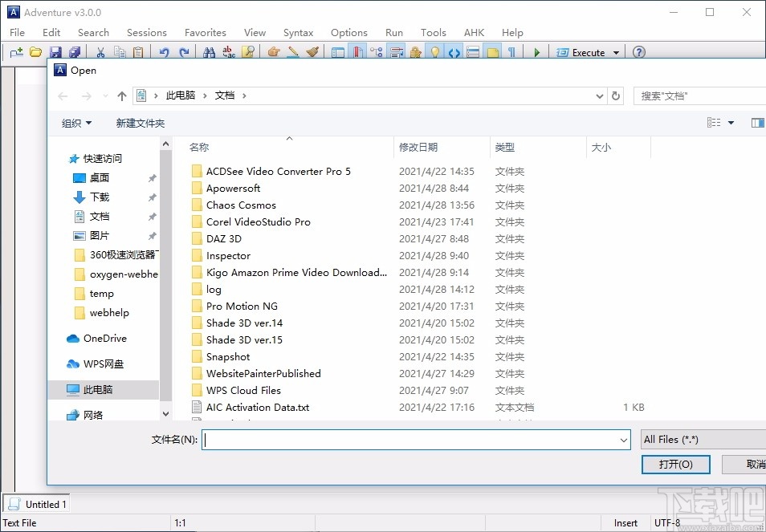Select the WPS网盘 sidebar entry
This screenshot has width=766, height=532.
pos(102,363)
